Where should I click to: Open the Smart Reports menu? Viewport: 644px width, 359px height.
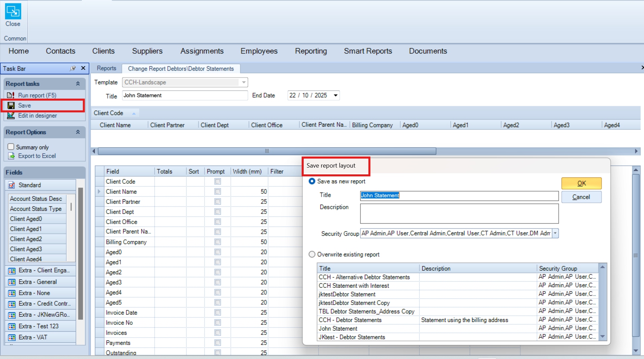[368, 51]
